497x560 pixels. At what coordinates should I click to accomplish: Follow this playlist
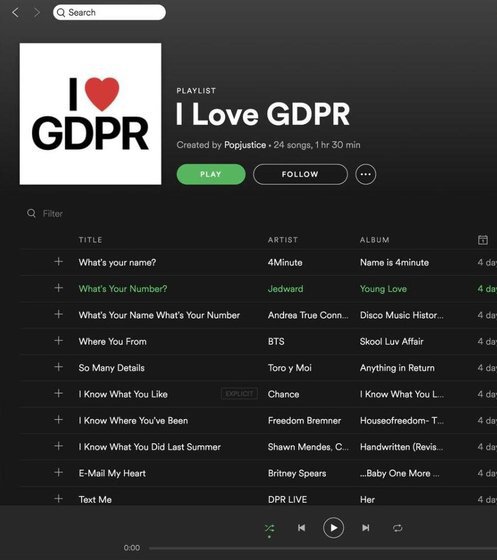pyautogui.click(x=300, y=174)
